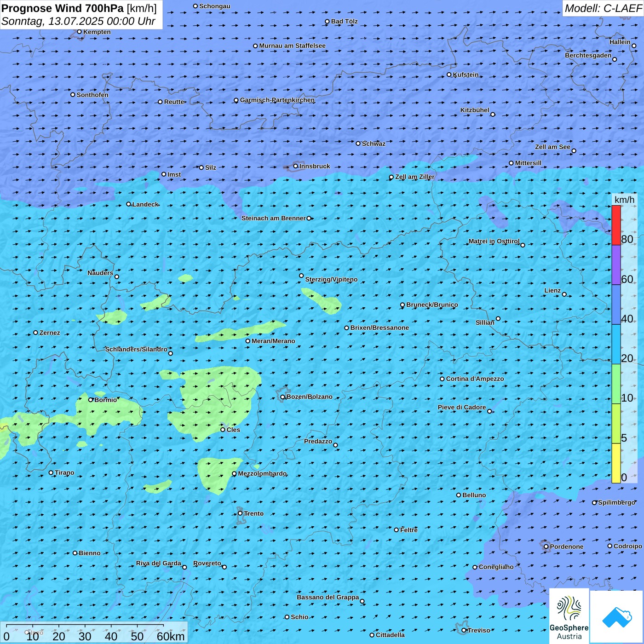This screenshot has height=644, width=644.
Task: Click the 'Codroipo' label
Action: (628, 546)
